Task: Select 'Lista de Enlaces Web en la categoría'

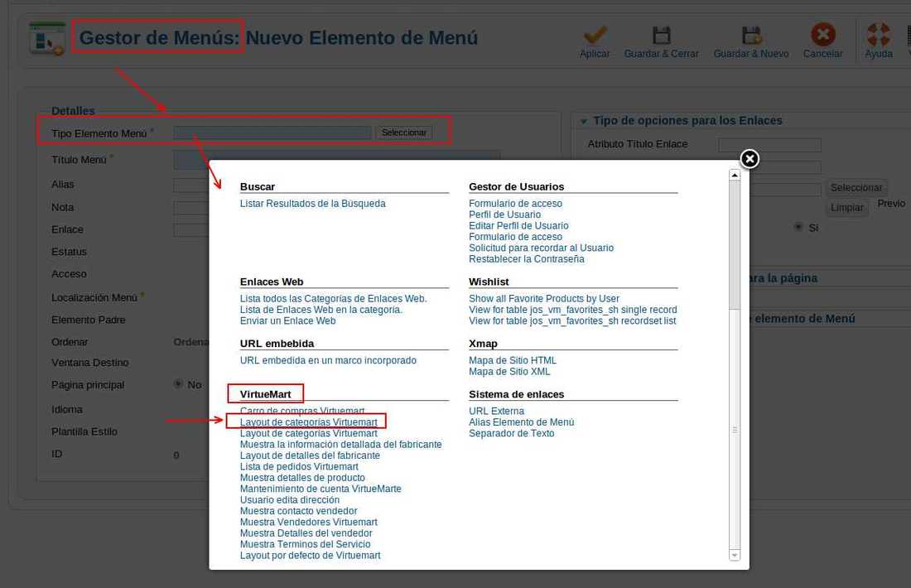Action: click(x=321, y=309)
